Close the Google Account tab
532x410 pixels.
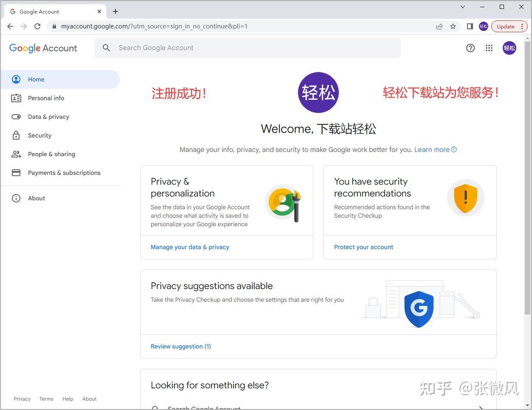coord(99,11)
